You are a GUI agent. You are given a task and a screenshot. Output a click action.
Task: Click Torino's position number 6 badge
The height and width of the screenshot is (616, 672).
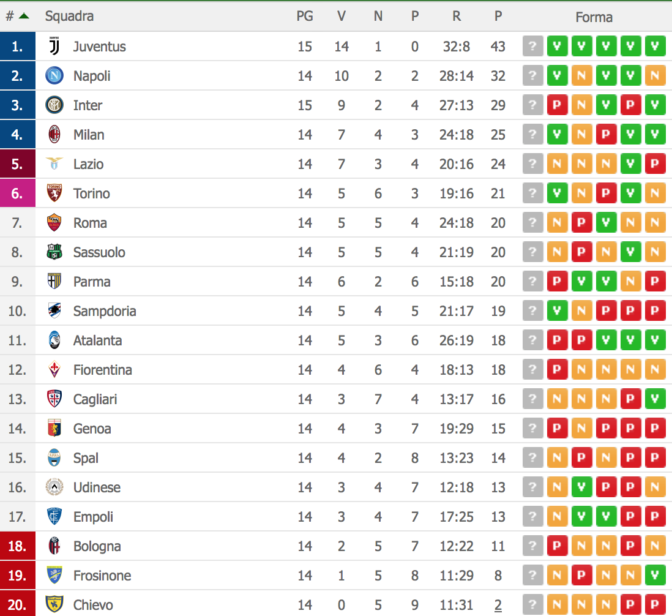click(17, 193)
